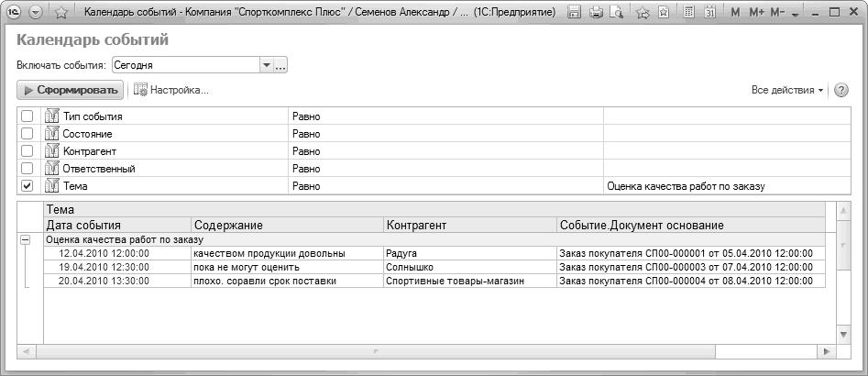Screen dimensions: 868x376
Task: Click the Содержание column header
Action: [x=287, y=226]
